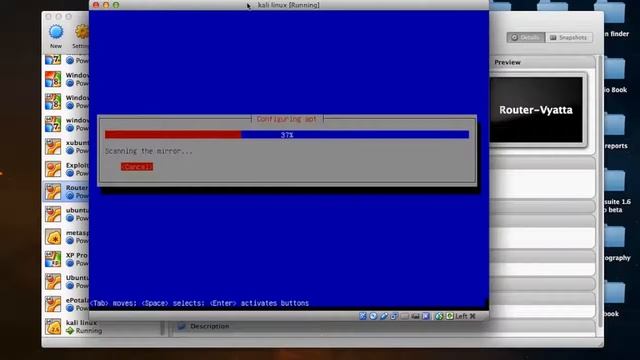The height and width of the screenshot is (360, 640).
Task: Click the xubuntu VM OS icon
Action: [53, 147]
